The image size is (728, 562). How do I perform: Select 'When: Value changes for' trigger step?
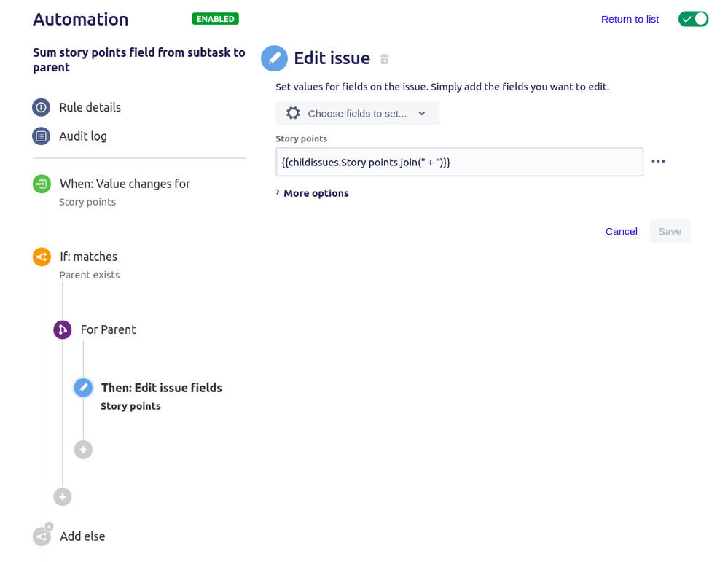[125, 184]
